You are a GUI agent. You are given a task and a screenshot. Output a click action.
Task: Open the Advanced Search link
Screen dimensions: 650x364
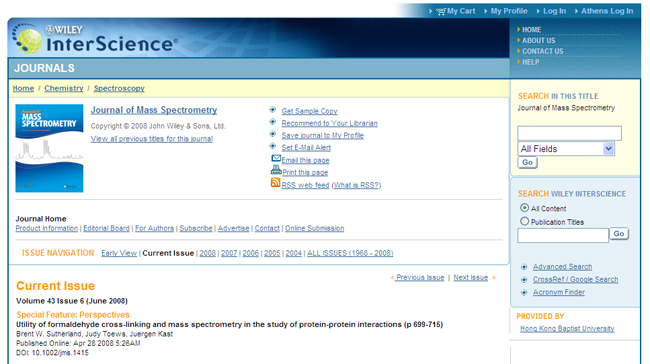click(x=562, y=267)
